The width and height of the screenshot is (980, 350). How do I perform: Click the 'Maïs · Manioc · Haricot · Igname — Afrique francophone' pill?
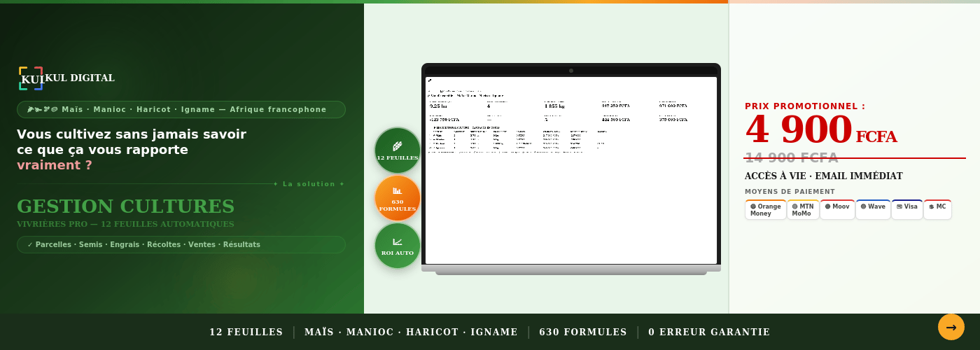pos(181,110)
